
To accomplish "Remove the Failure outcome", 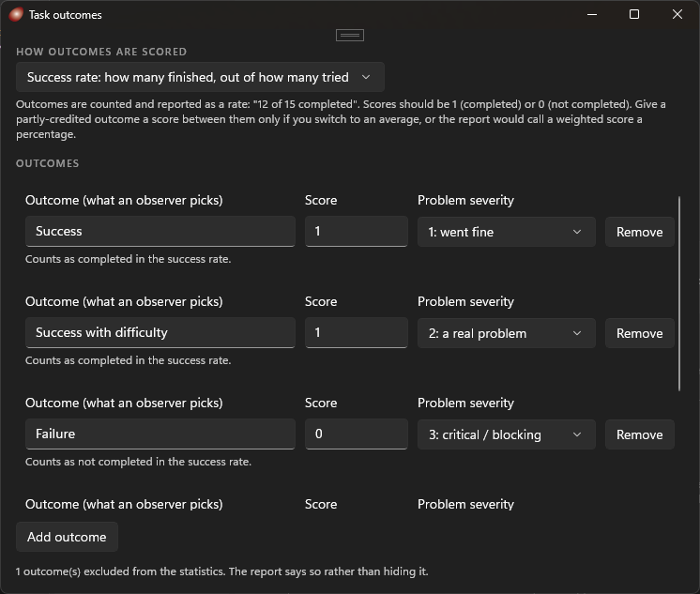I will coord(639,434).
